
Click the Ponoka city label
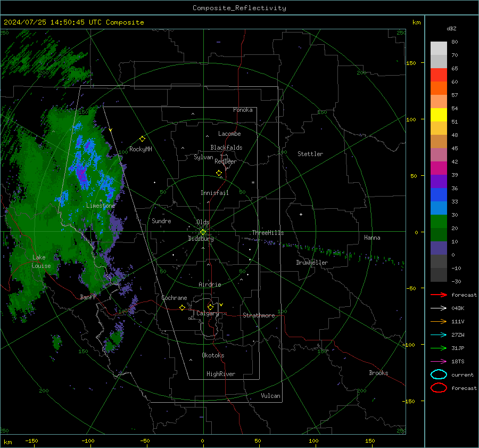point(243,110)
